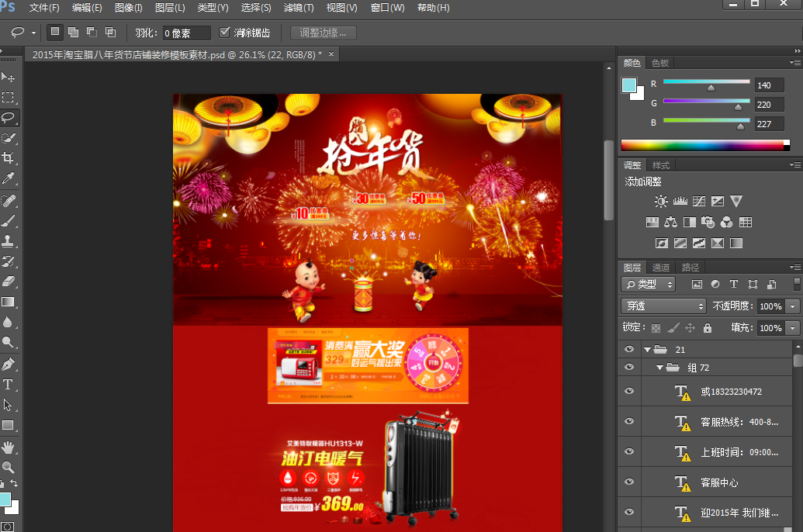Select the Path Selection tool
The height and width of the screenshot is (532, 803).
[x=9, y=405]
